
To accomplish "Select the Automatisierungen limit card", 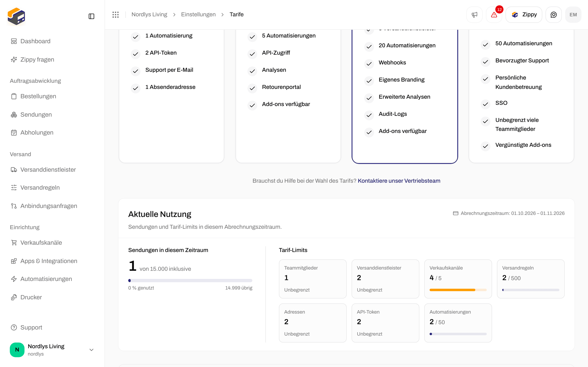I will (458, 323).
